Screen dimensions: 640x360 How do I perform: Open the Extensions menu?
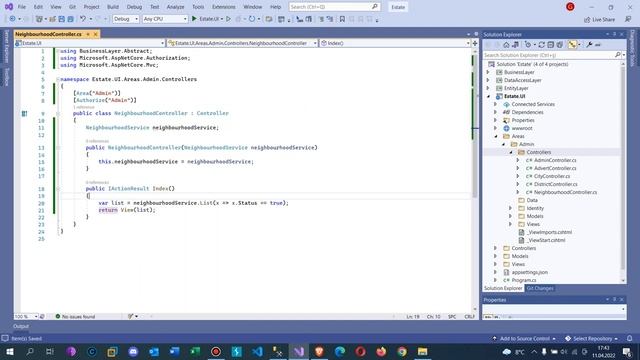tap(224, 7)
